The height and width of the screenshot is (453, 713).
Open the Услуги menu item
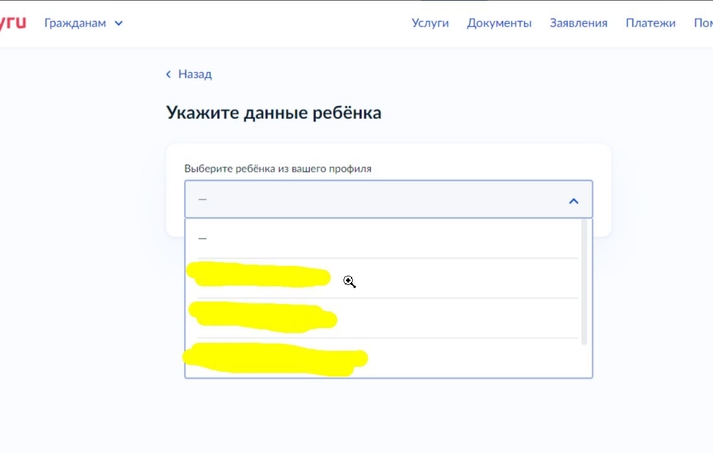click(430, 23)
